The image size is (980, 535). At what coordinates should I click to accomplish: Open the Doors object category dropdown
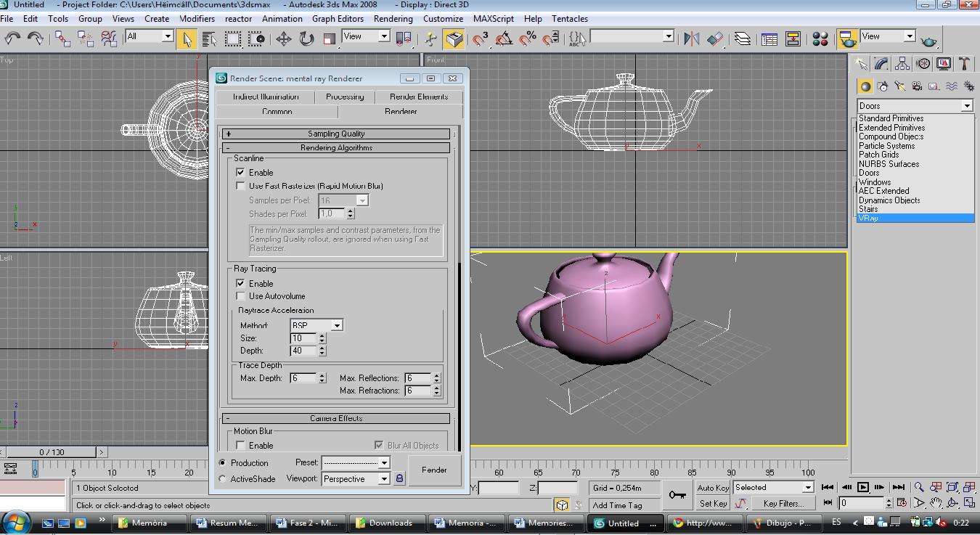(x=915, y=106)
